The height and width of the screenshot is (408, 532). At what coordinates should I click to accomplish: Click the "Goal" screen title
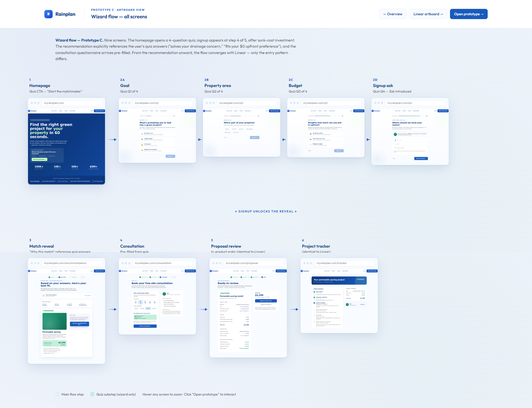(125, 86)
